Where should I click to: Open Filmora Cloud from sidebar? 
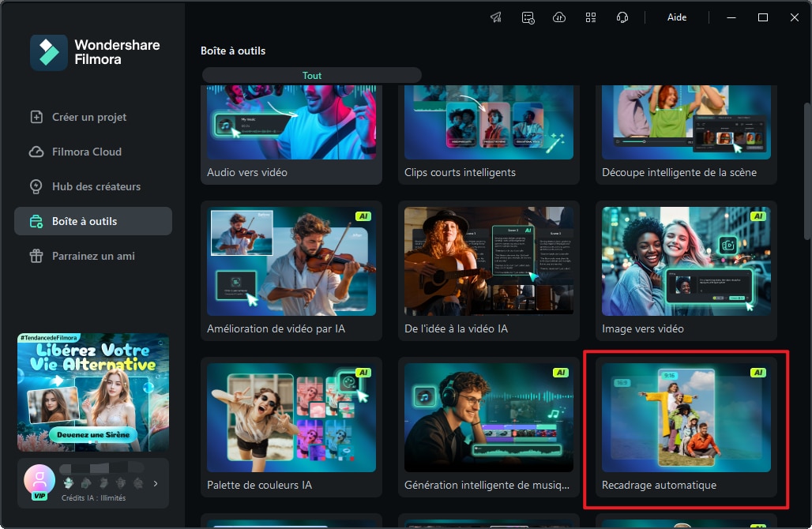tap(93, 152)
